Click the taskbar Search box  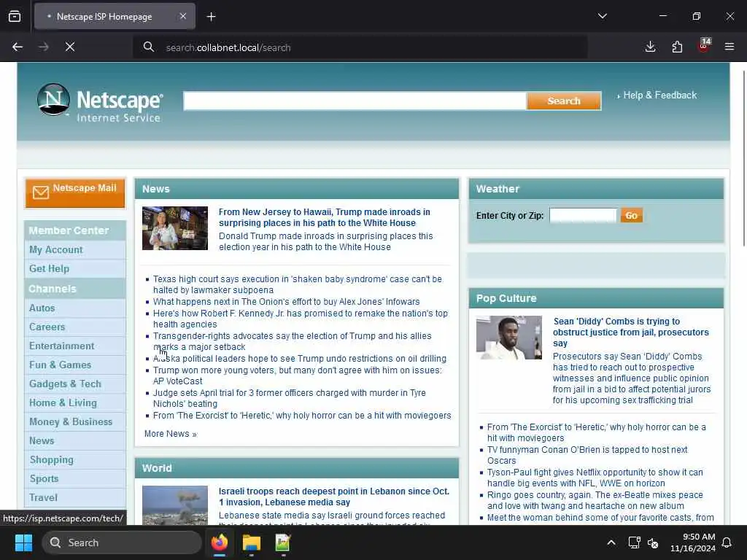tap(122, 542)
